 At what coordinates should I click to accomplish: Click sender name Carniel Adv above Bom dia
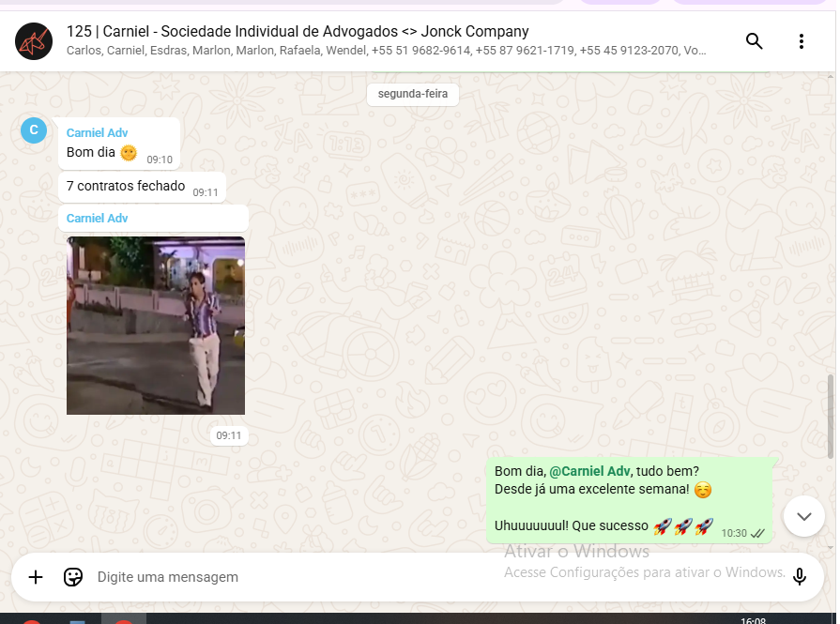pyautogui.click(x=97, y=133)
